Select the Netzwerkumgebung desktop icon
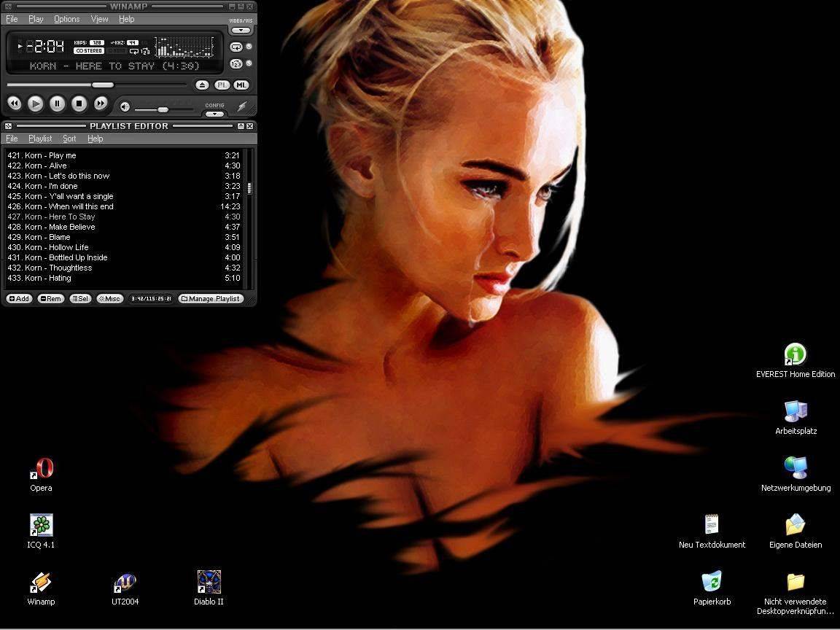 click(796, 468)
